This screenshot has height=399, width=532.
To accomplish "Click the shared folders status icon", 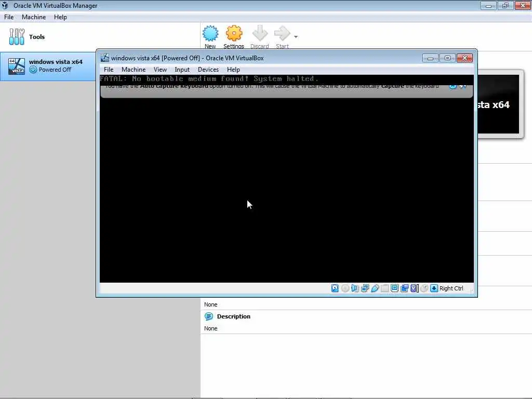I will tap(385, 288).
